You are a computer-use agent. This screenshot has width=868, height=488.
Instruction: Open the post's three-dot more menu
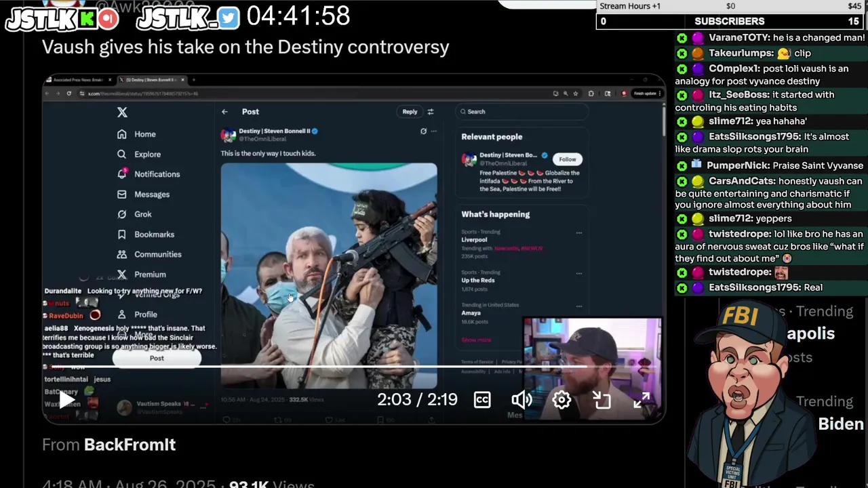[x=433, y=131]
